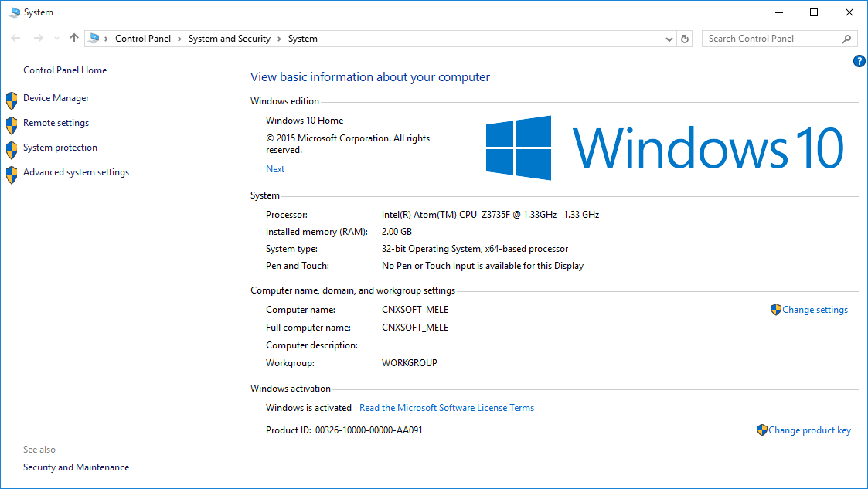
Task: Expand chevron after System and Security breadcrumb
Action: coord(279,39)
